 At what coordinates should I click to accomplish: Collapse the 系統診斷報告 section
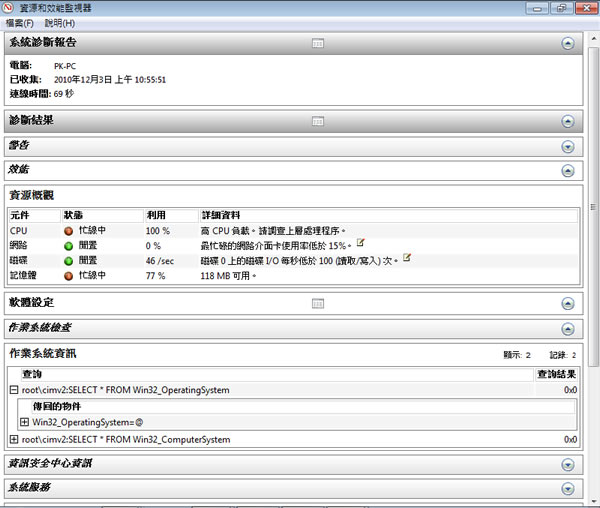[x=567, y=44]
